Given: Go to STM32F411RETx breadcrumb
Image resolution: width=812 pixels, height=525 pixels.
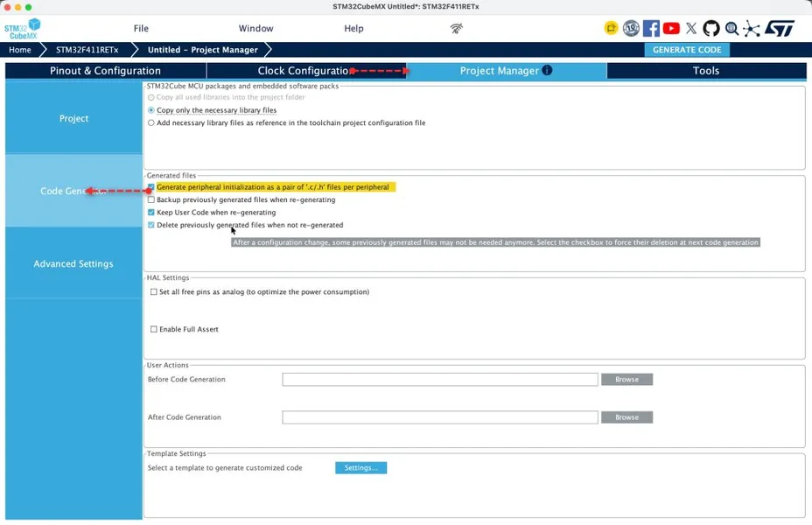Looking at the screenshot, I should click(87, 50).
